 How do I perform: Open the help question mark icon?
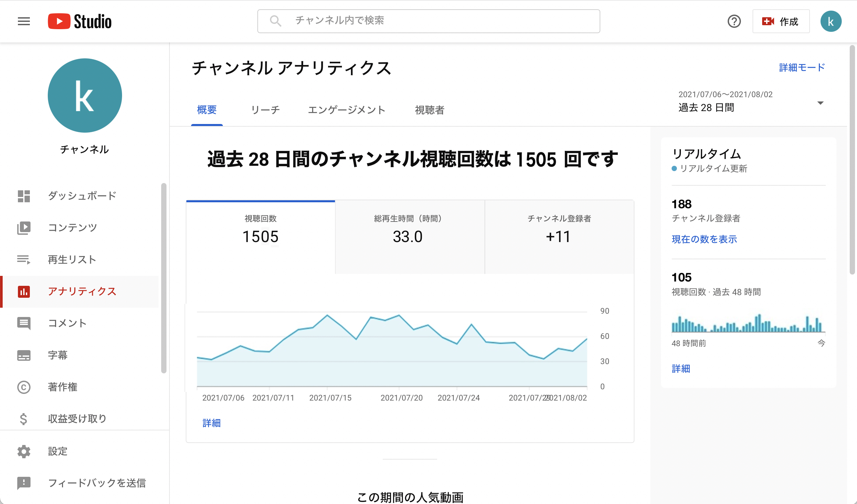(x=734, y=22)
